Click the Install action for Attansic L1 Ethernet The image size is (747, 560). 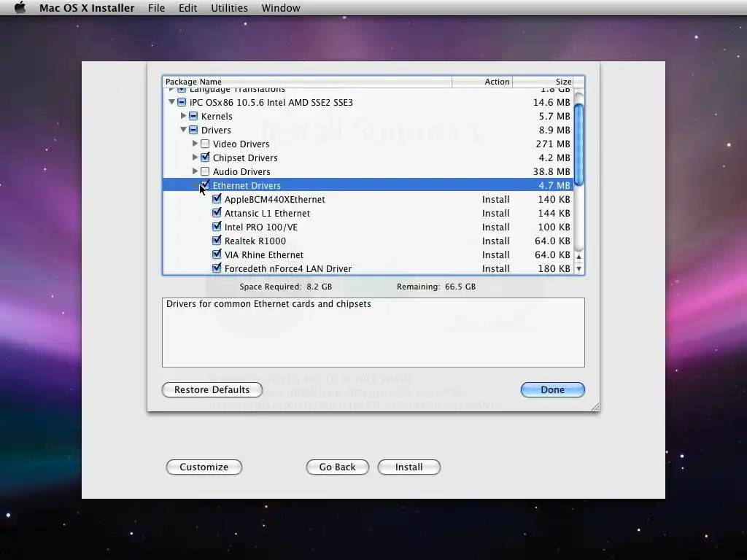coord(495,214)
